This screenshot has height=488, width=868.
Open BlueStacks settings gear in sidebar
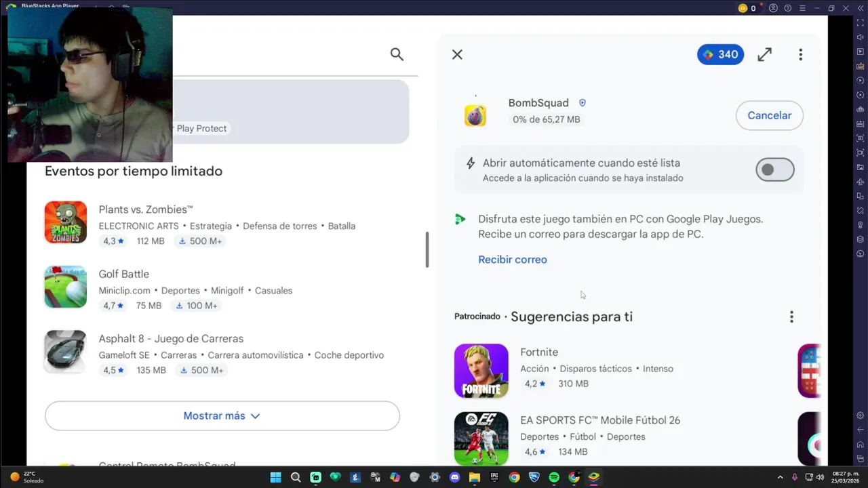(861, 415)
